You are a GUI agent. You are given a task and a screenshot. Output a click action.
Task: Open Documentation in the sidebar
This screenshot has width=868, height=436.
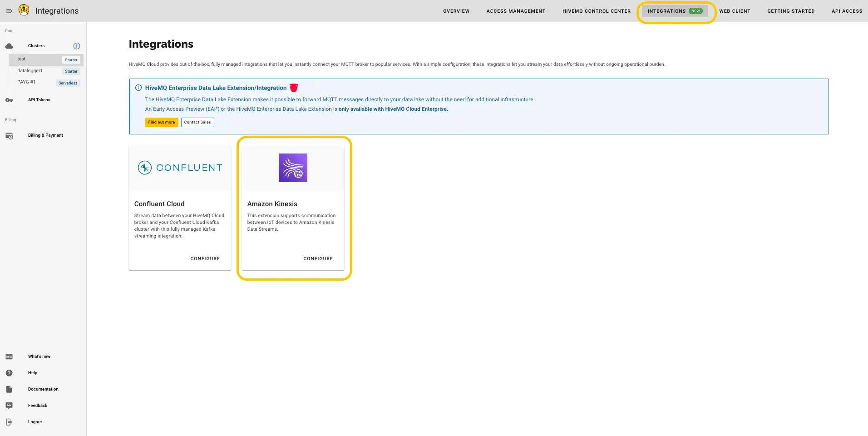(43, 389)
